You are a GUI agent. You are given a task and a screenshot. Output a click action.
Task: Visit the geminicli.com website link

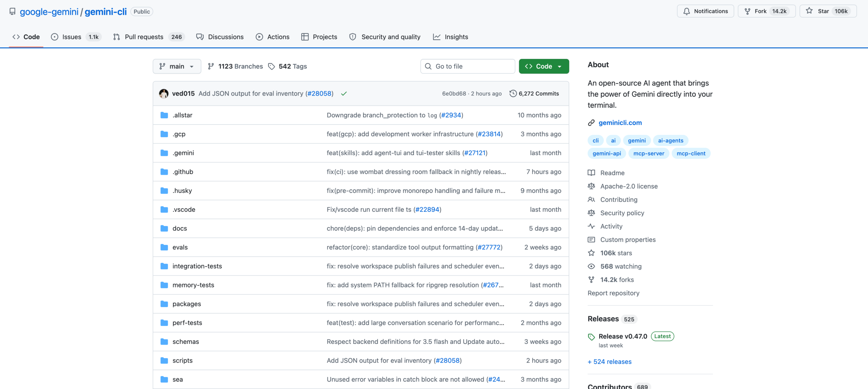[620, 123]
